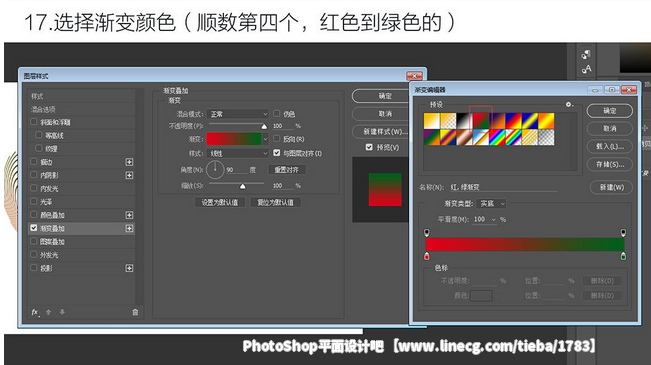Screen dimensions: 651x365
Task: Click the upper panel icon on Photoshop's right dock
Action: [x=586, y=54]
